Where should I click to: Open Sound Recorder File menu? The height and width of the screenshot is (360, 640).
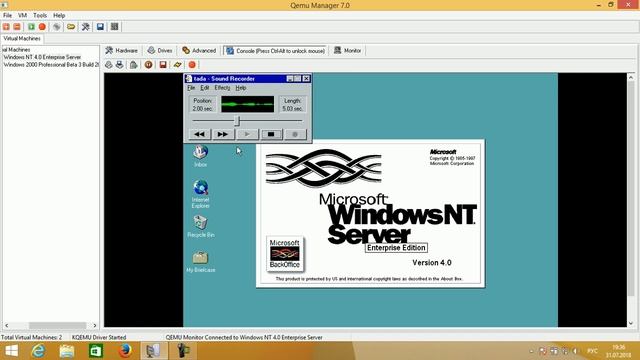point(191,88)
